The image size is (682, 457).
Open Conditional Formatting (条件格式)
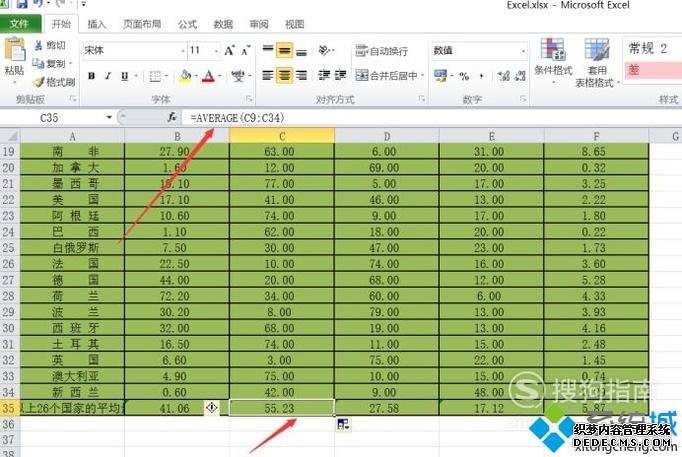tap(553, 61)
